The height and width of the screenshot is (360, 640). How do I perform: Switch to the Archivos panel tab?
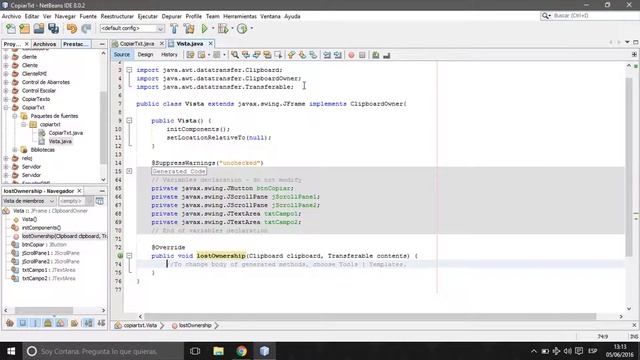[x=44, y=44]
